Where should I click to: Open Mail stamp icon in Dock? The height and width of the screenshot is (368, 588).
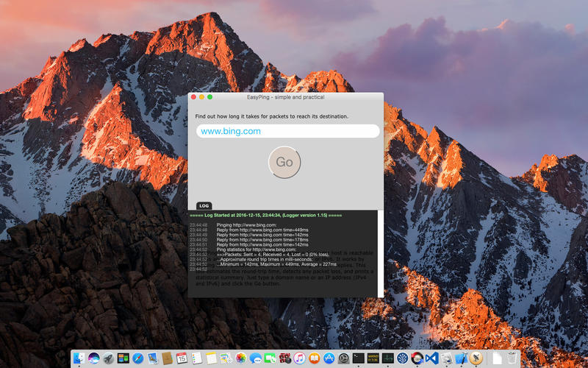[152, 358]
